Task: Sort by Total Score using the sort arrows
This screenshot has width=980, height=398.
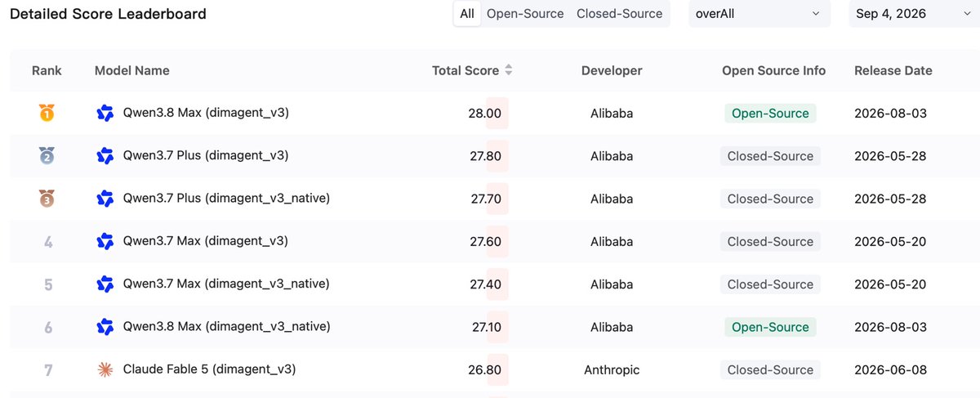Action: coord(509,70)
